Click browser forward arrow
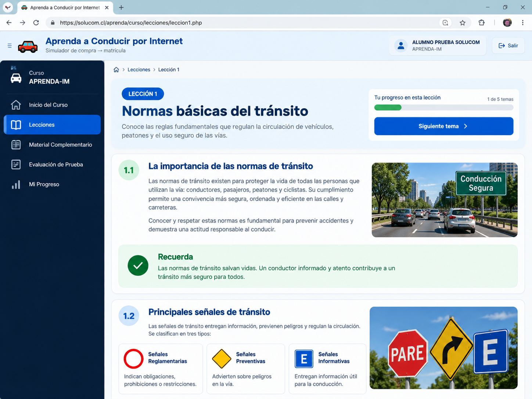The image size is (532, 399). pyautogui.click(x=22, y=23)
